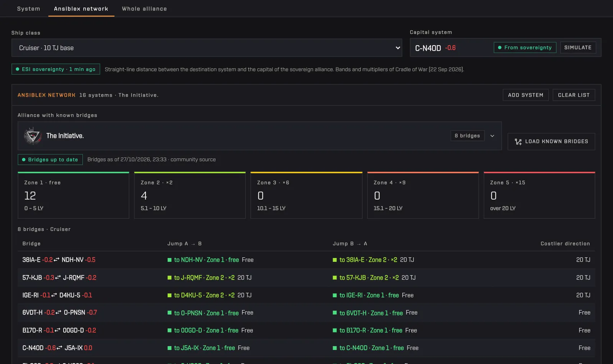Click the Costlier direction column header
Image resolution: width=613 pixels, height=364 pixels.
tap(565, 244)
